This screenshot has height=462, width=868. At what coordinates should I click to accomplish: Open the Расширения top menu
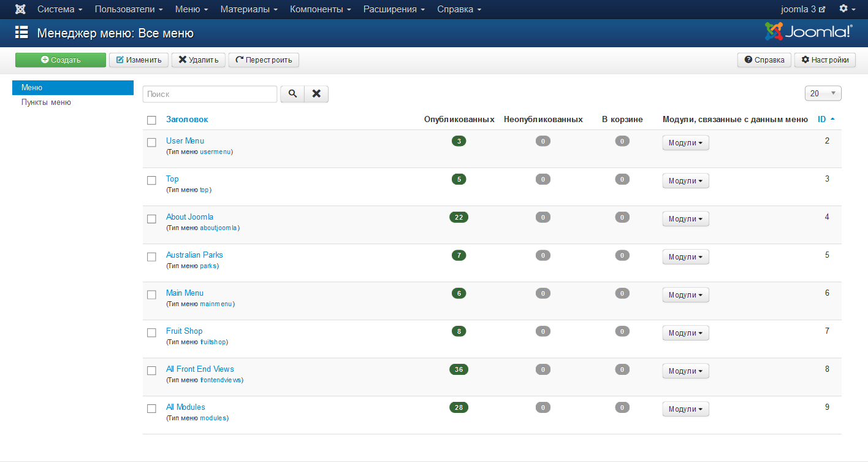click(394, 9)
